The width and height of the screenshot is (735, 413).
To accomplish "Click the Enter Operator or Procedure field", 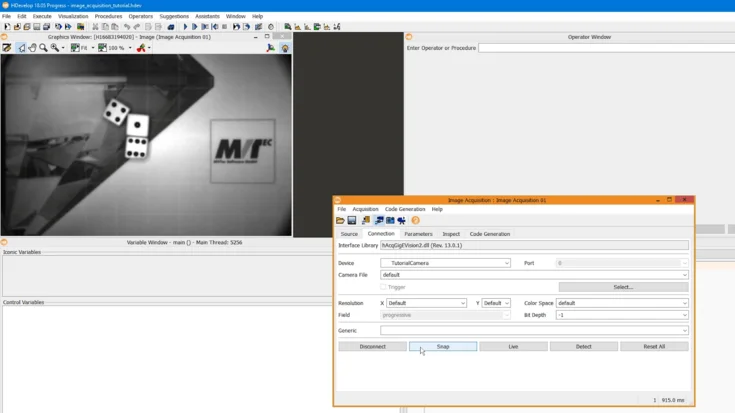I will click(605, 48).
